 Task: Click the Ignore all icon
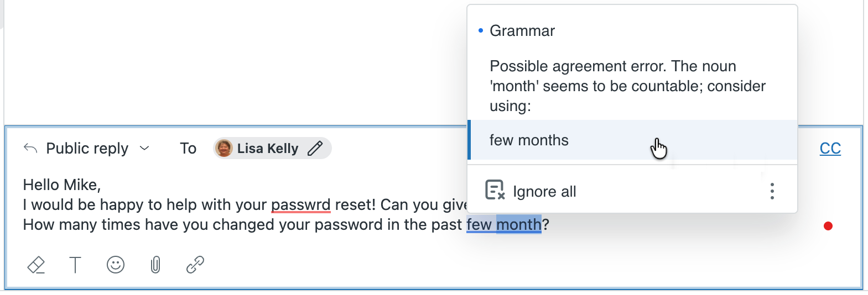coord(495,190)
